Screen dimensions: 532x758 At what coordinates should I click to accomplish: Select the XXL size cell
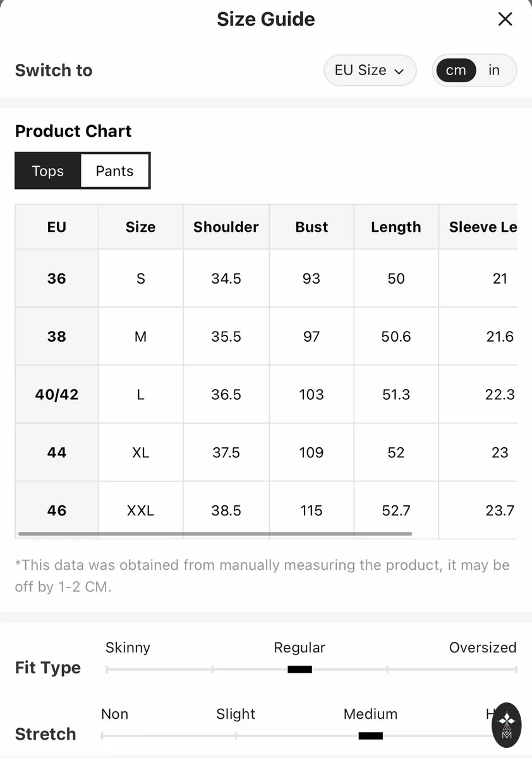(140, 510)
